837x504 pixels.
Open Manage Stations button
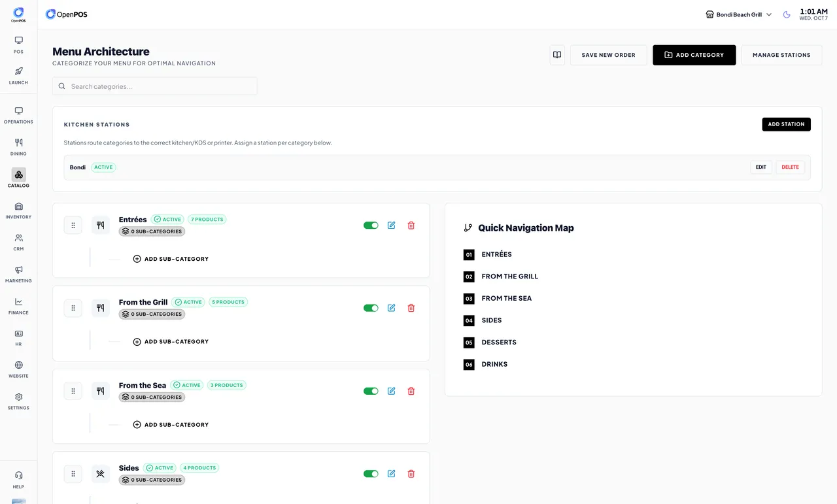781,55
